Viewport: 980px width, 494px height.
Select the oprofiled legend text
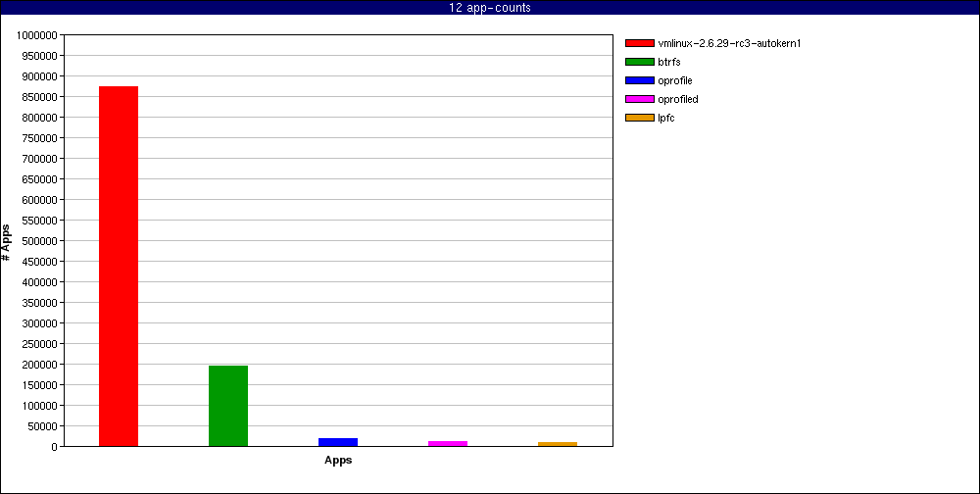[x=678, y=99]
